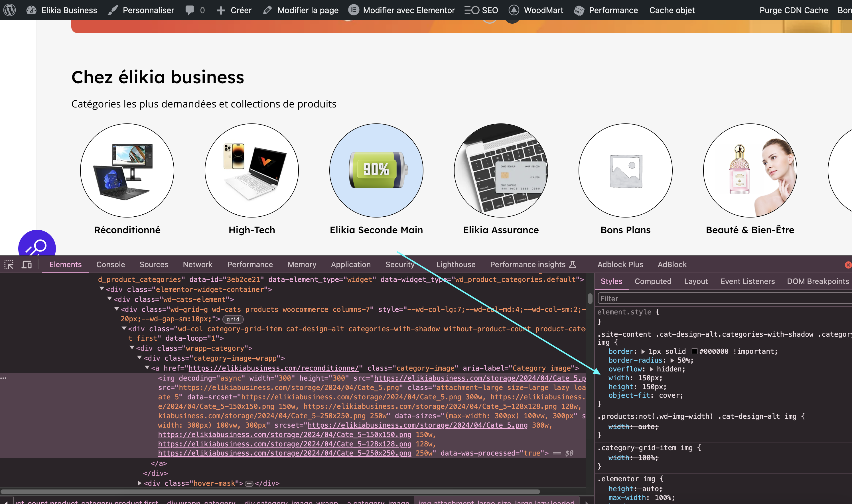
Task: Open the Event Listeners tab
Action: pyautogui.click(x=748, y=281)
